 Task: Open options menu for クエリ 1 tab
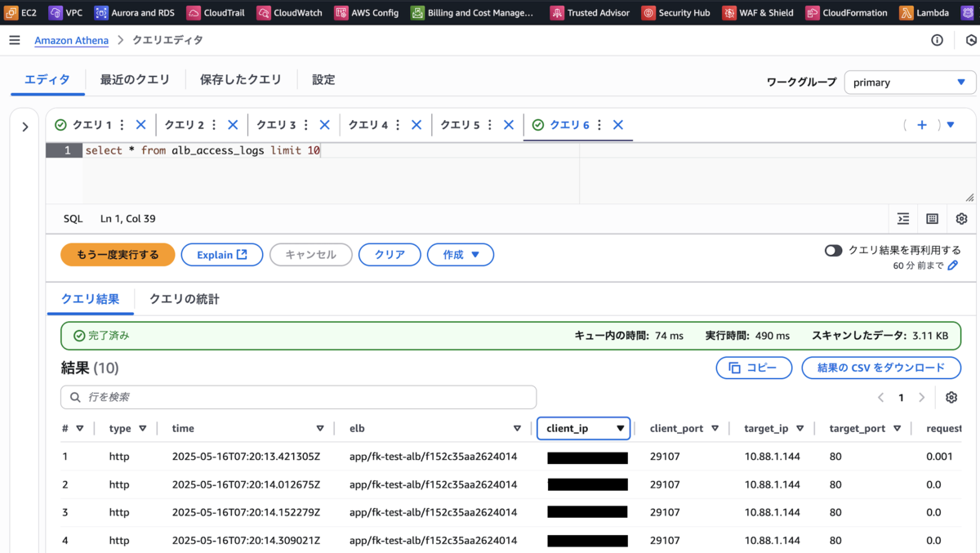(122, 125)
